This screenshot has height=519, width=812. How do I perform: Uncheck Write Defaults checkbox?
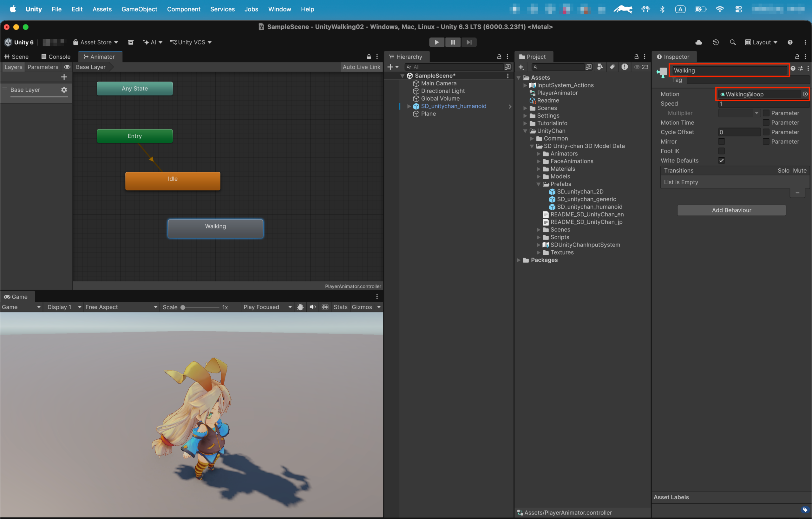point(721,161)
